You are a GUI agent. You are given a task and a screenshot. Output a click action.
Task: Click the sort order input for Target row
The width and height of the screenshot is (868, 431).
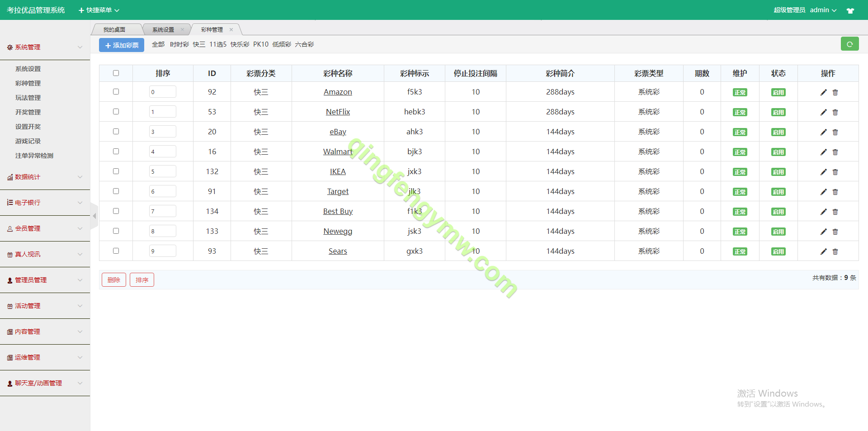coord(162,191)
